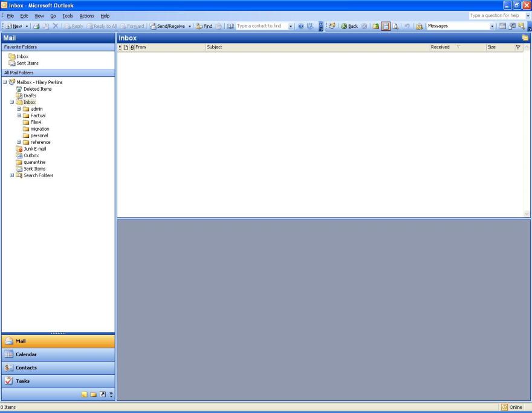
Task: Start a search with the Find icon
Action: (206, 26)
